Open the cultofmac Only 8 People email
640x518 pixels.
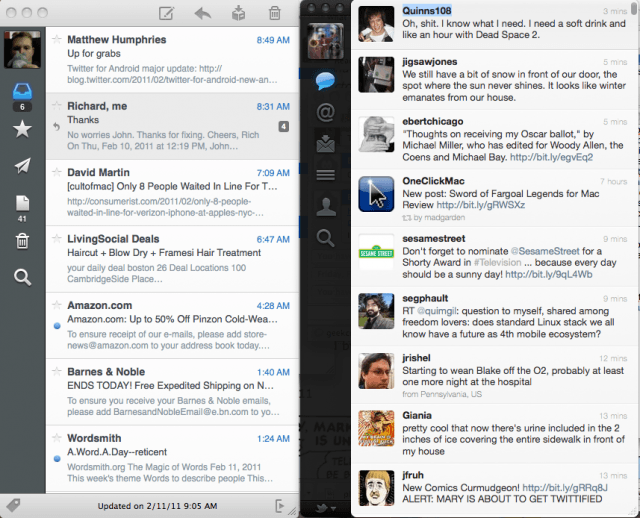click(x=173, y=193)
